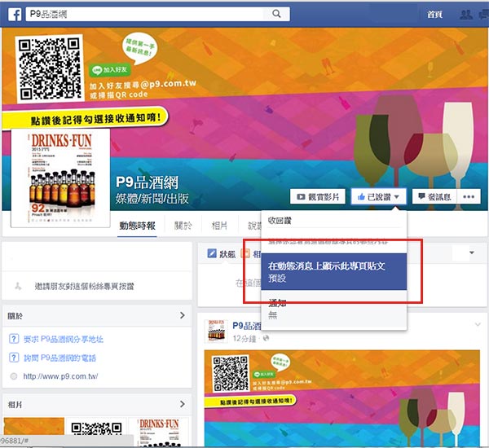Open the DRINKS·FUN photo thumbnail in 相片
Viewport: 489px width, 448px height.
coord(159,431)
